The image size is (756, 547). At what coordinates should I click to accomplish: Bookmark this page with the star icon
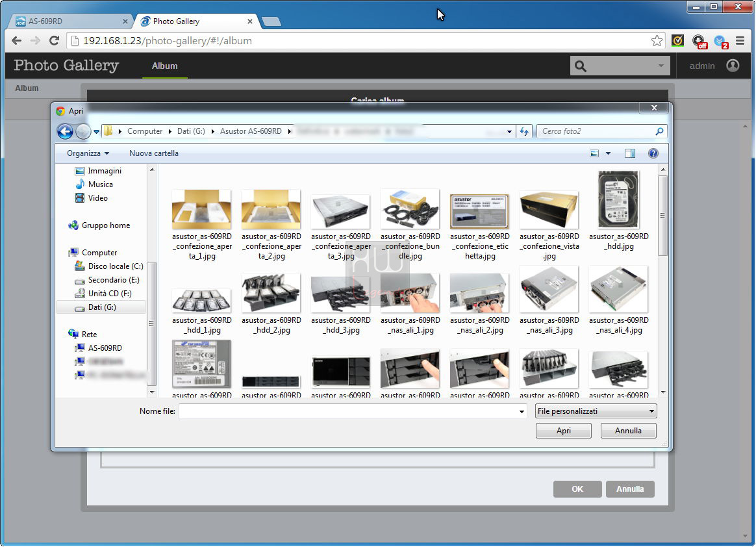click(x=656, y=40)
